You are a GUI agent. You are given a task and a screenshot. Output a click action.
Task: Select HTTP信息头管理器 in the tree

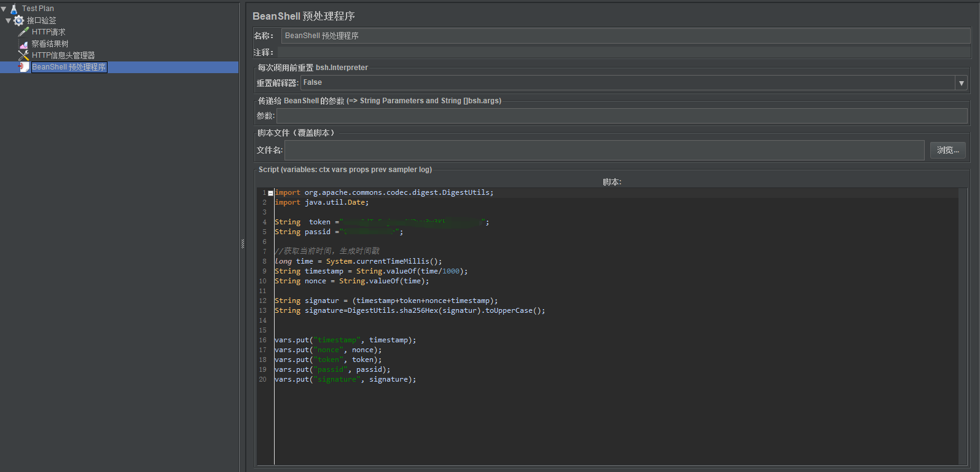coord(63,55)
